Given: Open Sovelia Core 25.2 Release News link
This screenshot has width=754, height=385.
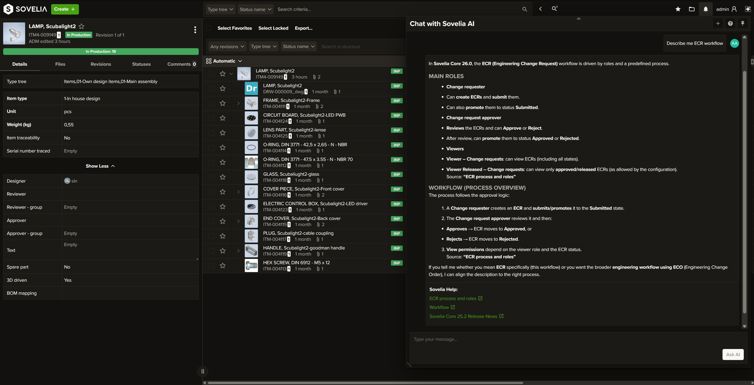Looking at the screenshot, I should coord(466,316).
